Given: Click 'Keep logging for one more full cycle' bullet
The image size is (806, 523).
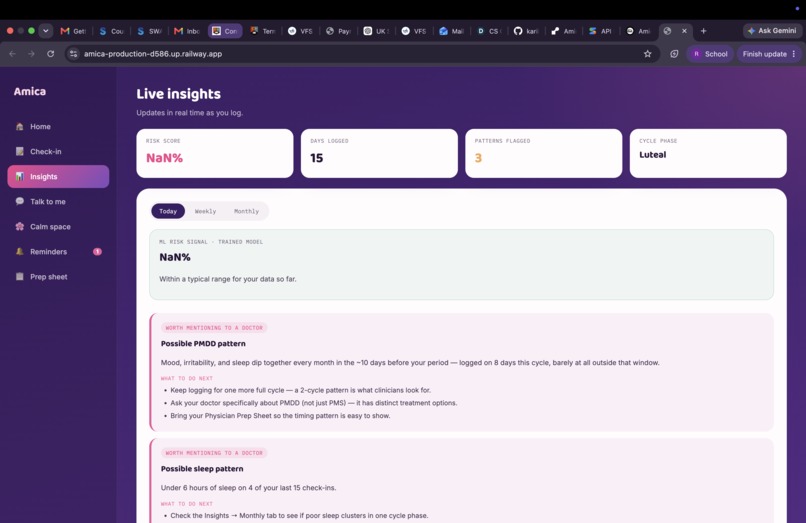Looking at the screenshot, I should coord(300,390).
